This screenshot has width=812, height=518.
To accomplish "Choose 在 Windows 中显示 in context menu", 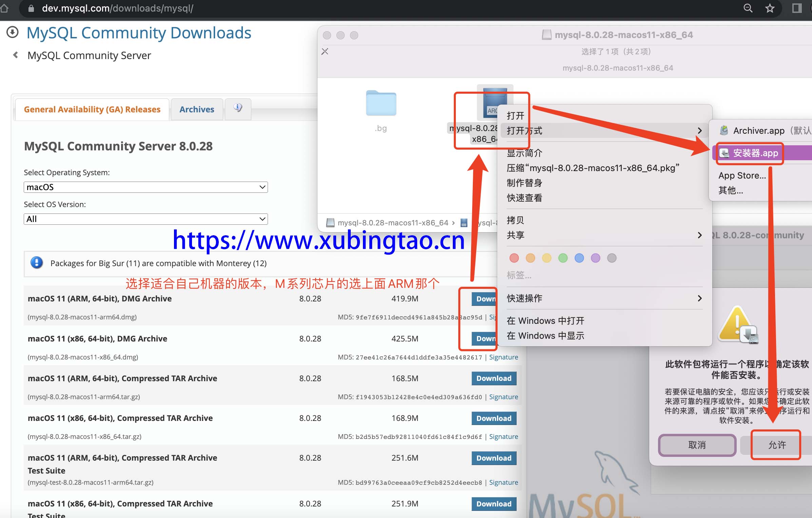I will point(604,336).
